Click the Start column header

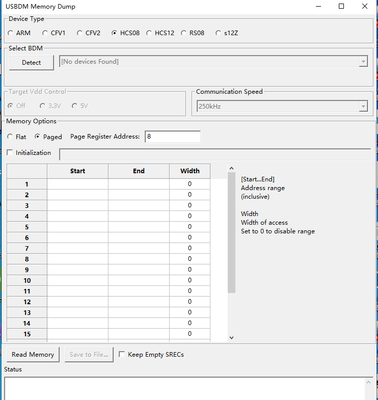click(x=78, y=171)
